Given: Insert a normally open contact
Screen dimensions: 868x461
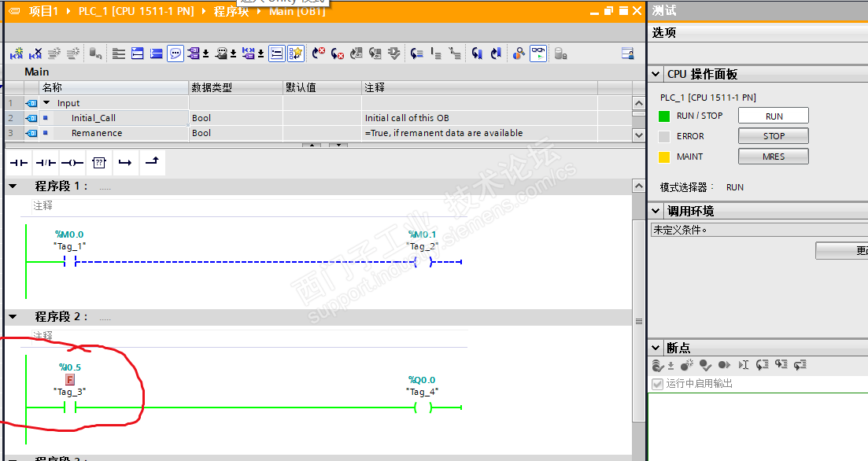Looking at the screenshot, I should (19, 163).
